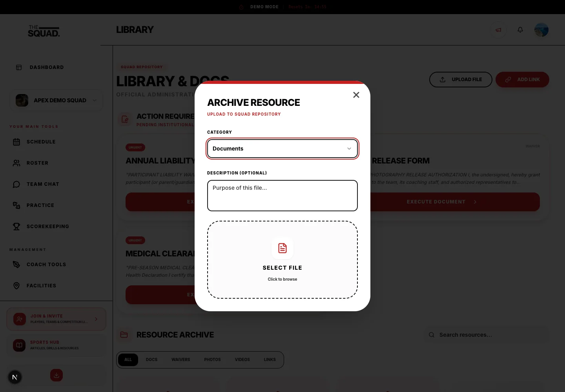This screenshot has width=565, height=392.
Task: Click the Join & Invite arrow chevron
Action: point(96,319)
